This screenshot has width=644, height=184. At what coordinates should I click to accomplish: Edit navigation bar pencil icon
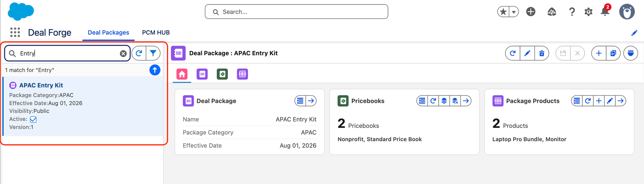[634, 33]
